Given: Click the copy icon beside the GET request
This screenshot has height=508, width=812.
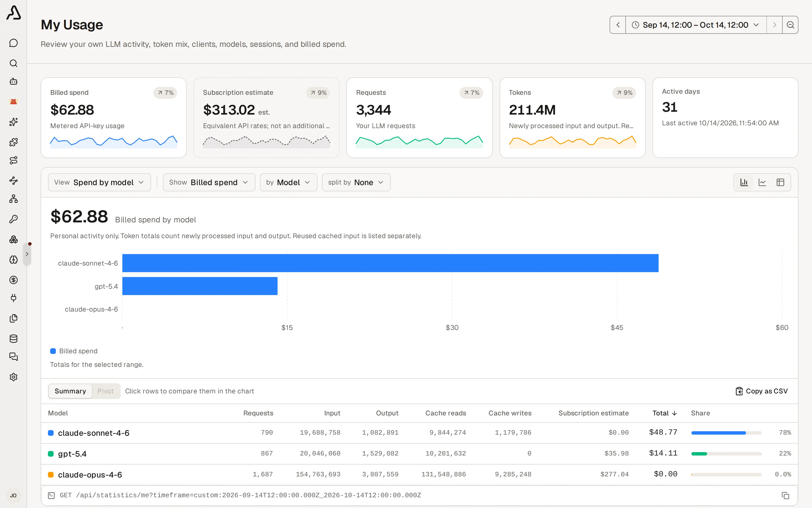Looking at the screenshot, I should coord(785,496).
